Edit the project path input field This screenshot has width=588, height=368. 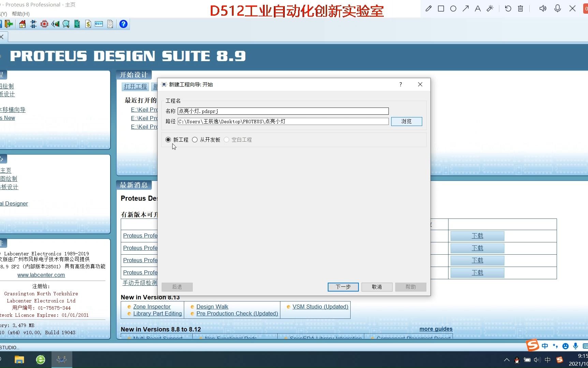pyautogui.click(x=282, y=121)
